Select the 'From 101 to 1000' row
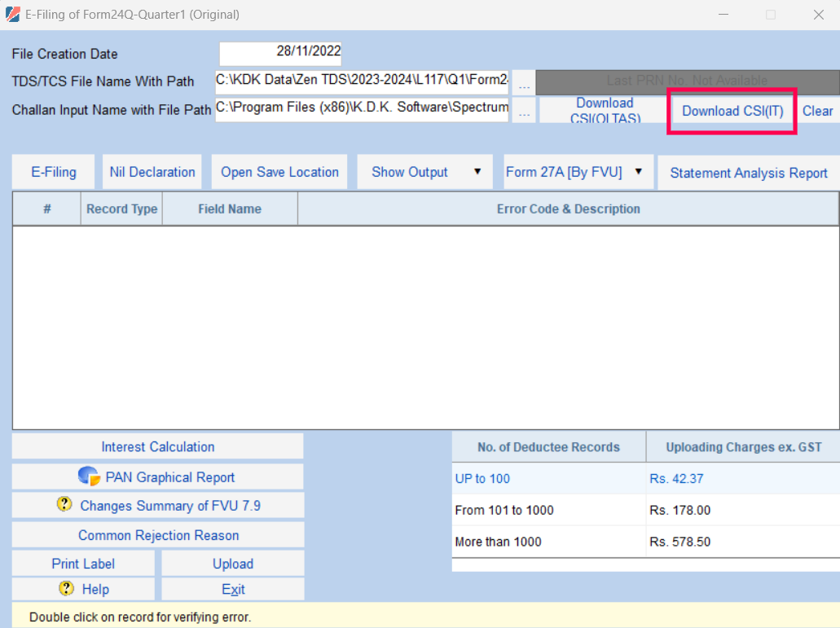Image resolution: width=840 pixels, height=628 pixels. 646,510
